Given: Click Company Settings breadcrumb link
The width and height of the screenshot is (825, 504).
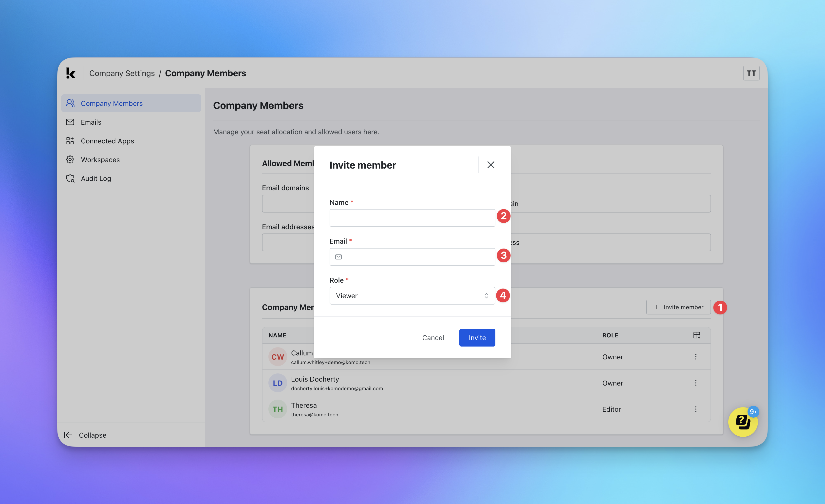Looking at the screenshot, I should coord(122,73).
